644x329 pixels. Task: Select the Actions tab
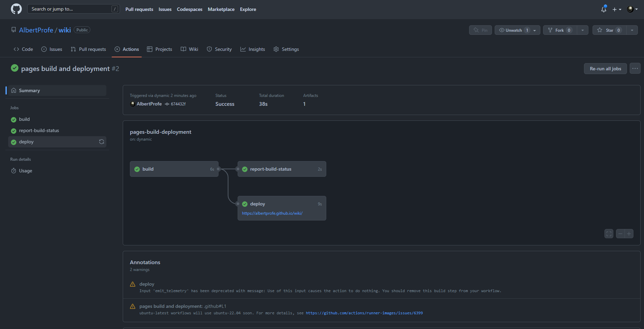(x=127, y=49)
